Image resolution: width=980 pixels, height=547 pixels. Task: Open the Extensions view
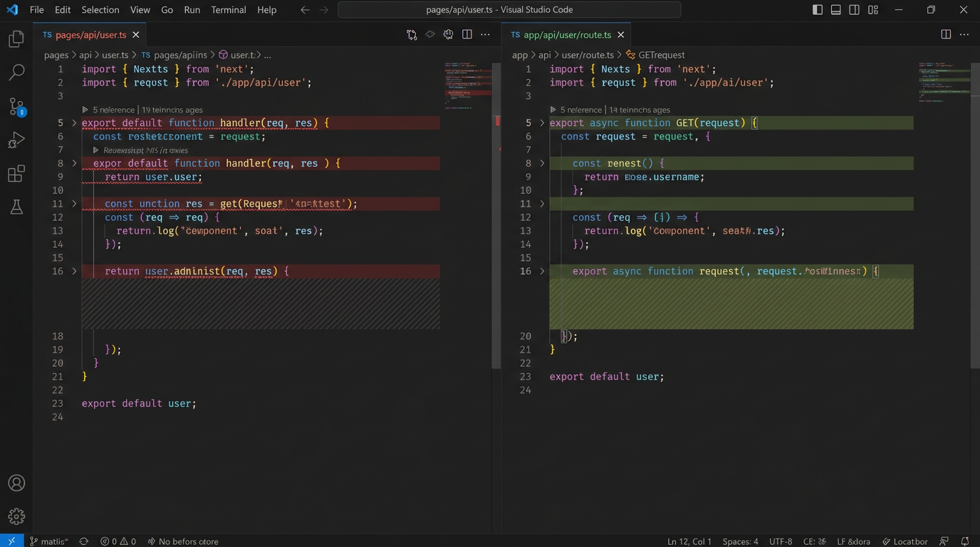pos(16,174)
